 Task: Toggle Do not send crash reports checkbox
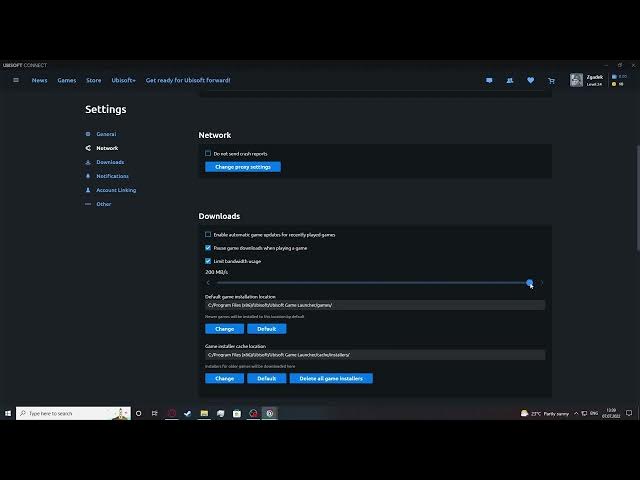208,153
